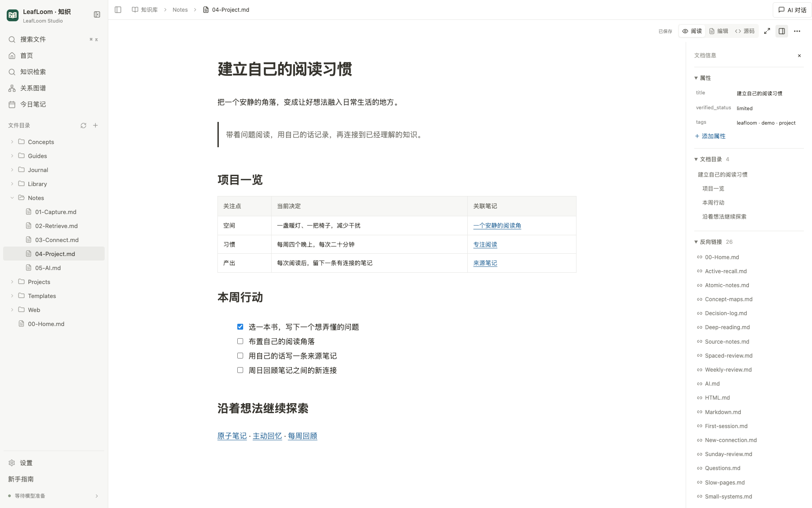812x508 pixels.
Task: Enter fullscreen with the expand arrows icon
Action: click(x=767, y=31)
